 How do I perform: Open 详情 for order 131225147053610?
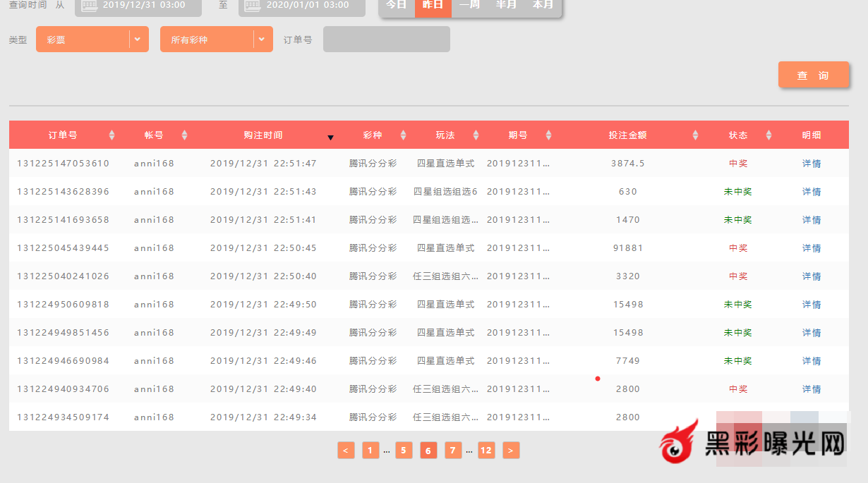tap(812, 164)
